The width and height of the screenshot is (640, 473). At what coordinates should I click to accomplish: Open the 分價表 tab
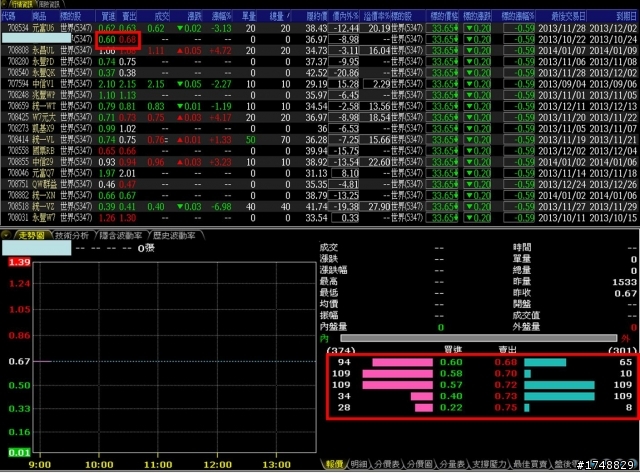pos(387,464)
